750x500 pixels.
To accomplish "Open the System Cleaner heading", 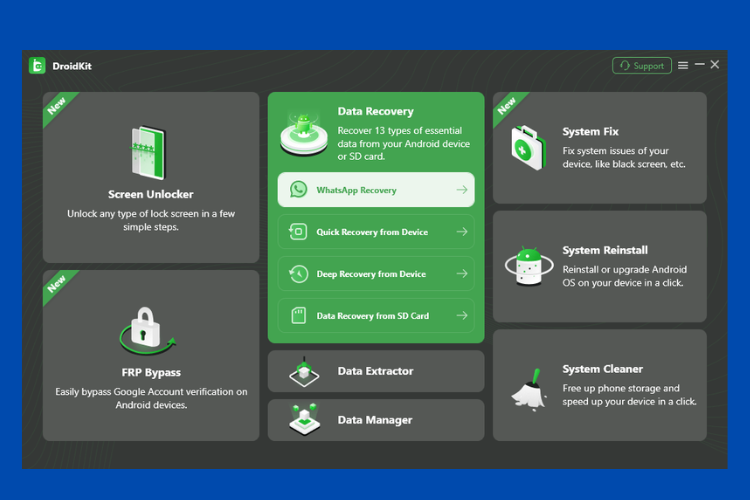I will [603, 369].
